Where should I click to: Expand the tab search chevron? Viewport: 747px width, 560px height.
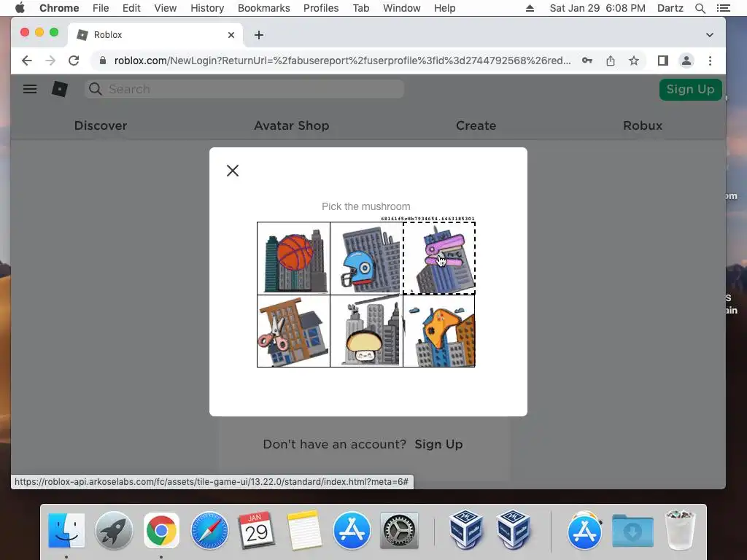(x=709, y=35)
